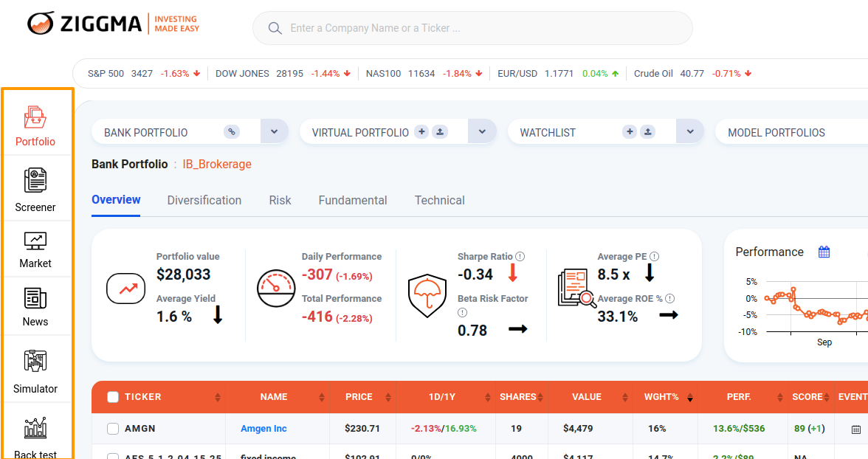Viewport: 868px width, 459px height.
Task: Launch the Simulator from sidebar
Action: point(35,371)
